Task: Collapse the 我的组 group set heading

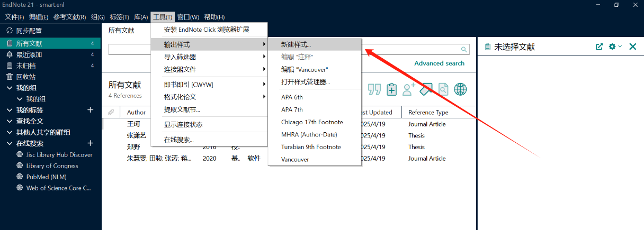Action: tap(10, 88)
